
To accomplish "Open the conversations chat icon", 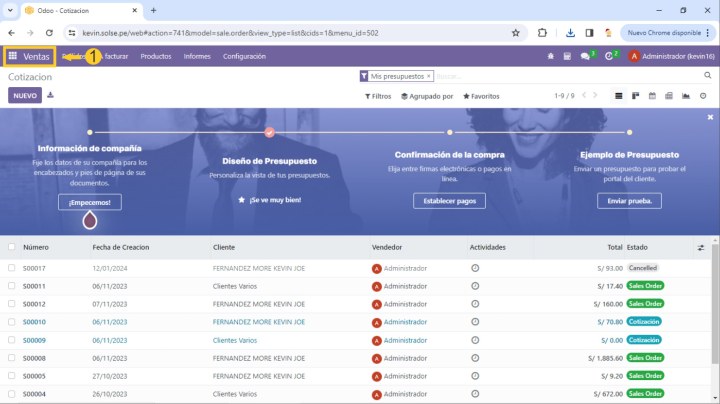I will pyautogui.click(x=586, y=57).
